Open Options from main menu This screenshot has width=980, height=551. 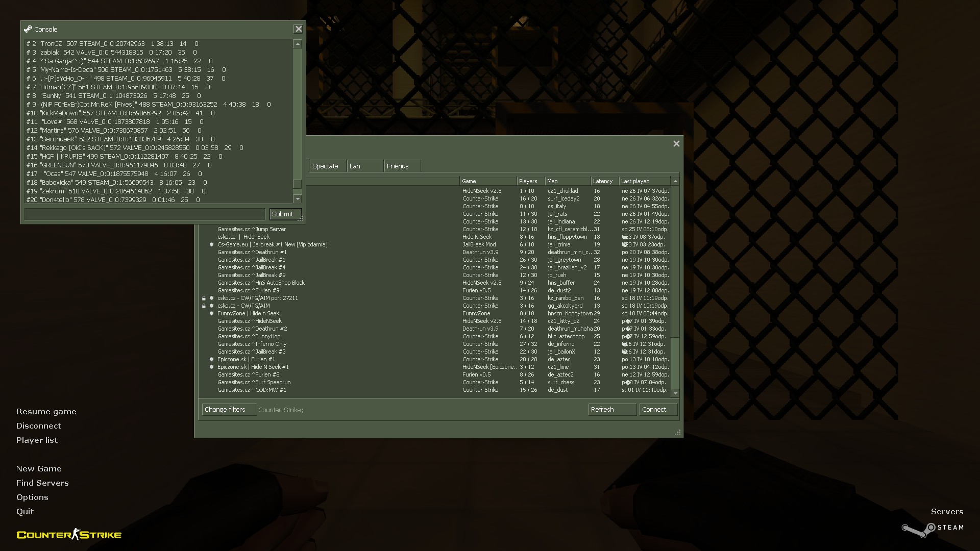(32, 497)
